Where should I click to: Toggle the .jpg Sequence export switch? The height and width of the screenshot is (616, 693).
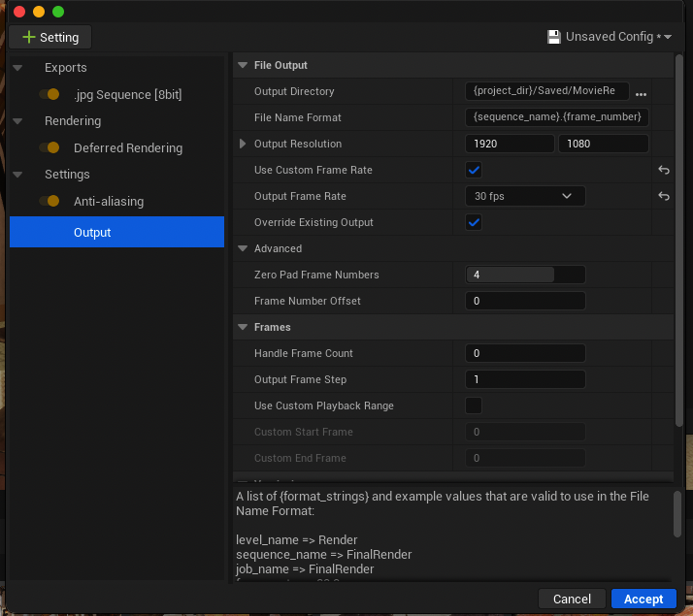coord(49,94)
